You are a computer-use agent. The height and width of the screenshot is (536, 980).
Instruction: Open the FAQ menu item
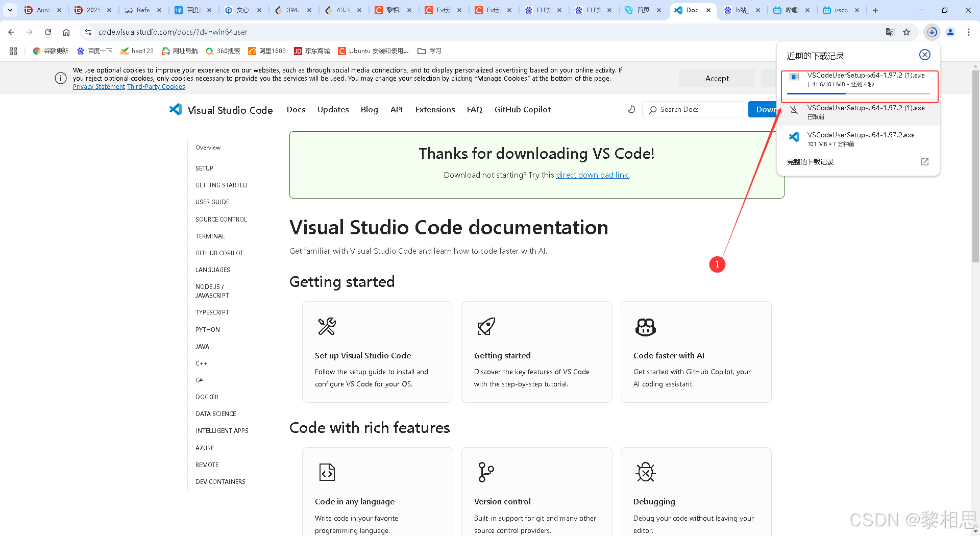point(474,109)
